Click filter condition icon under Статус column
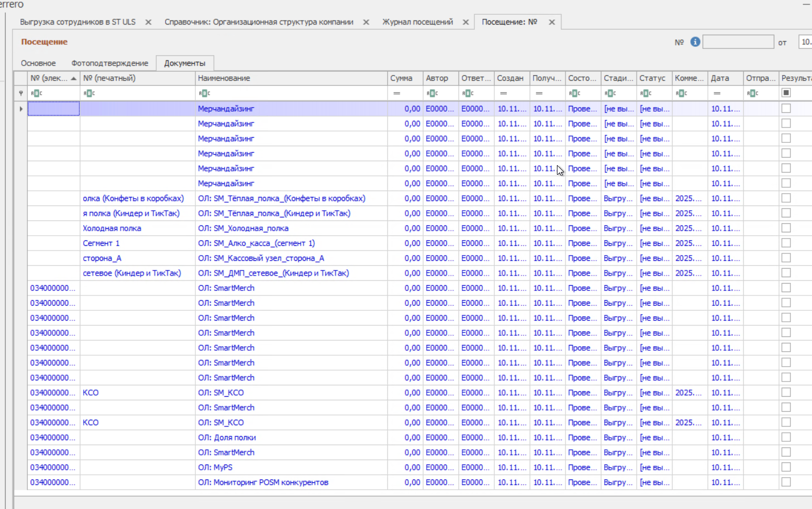The width and height of the screenshot is (812, 509). tap(646, 93)
